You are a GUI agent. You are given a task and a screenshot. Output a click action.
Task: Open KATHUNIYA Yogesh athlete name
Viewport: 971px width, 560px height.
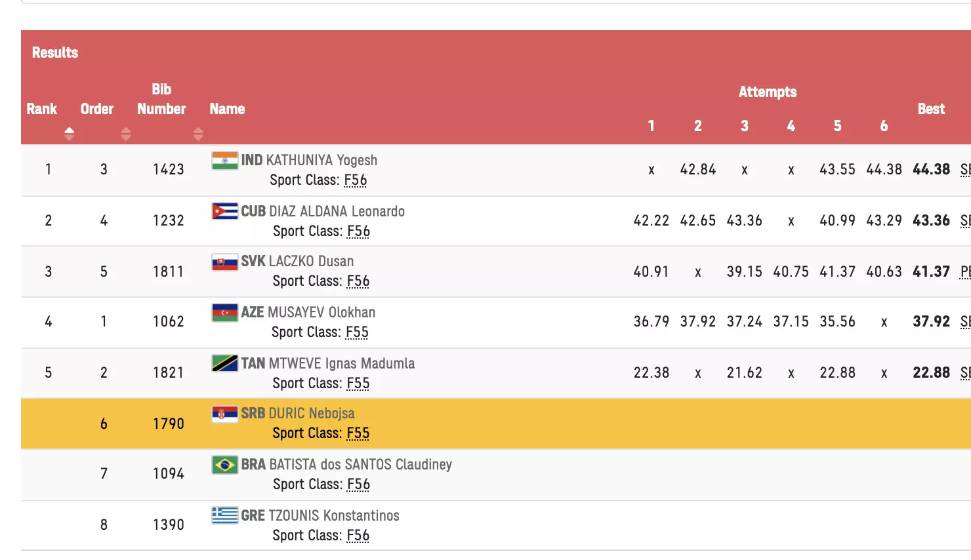(321, 161)
